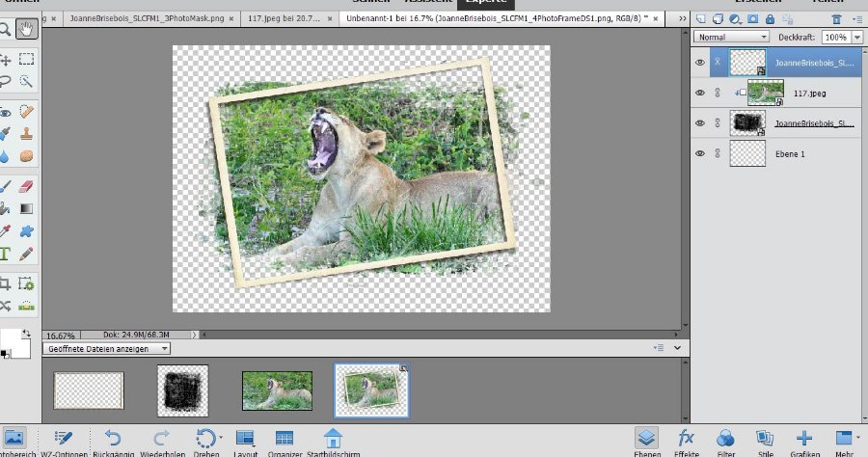The width and height of the screenshot is (868, 457).
Task: Hide the 117.jpeg layer via eye icon
Action: (700, 93)
